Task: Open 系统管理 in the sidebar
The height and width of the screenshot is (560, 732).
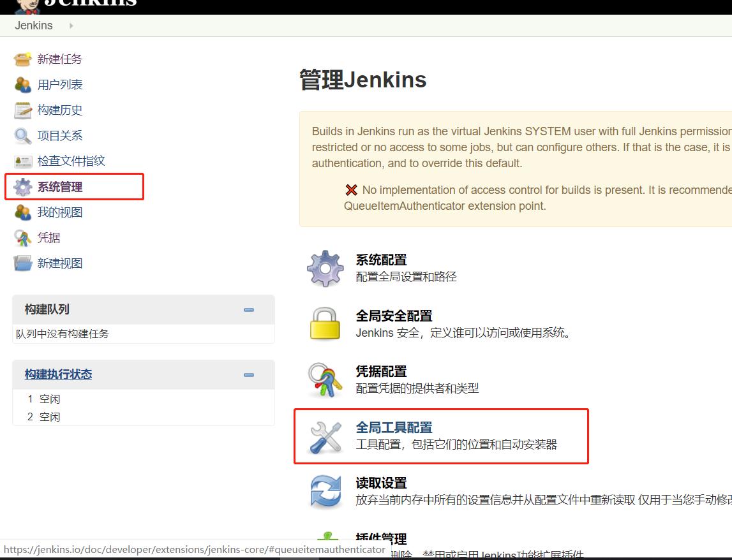Action: [x=60, y=187]
